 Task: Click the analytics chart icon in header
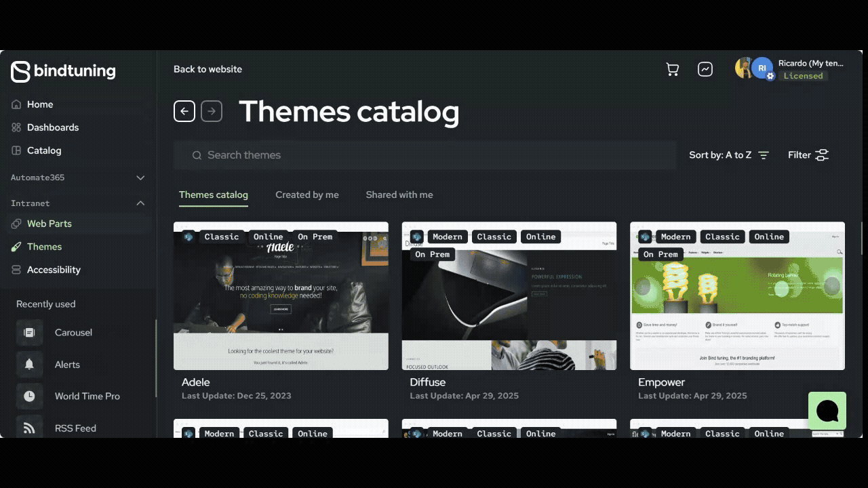click(x=705, y=69)
